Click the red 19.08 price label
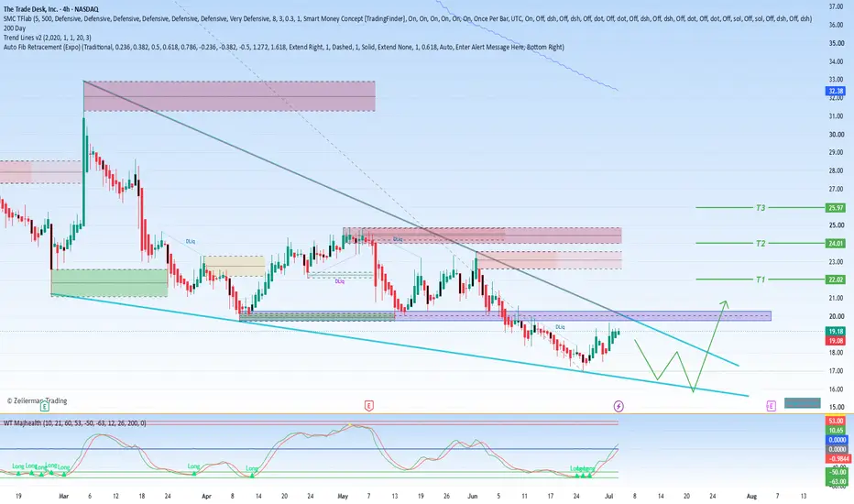 pos(836,341)
